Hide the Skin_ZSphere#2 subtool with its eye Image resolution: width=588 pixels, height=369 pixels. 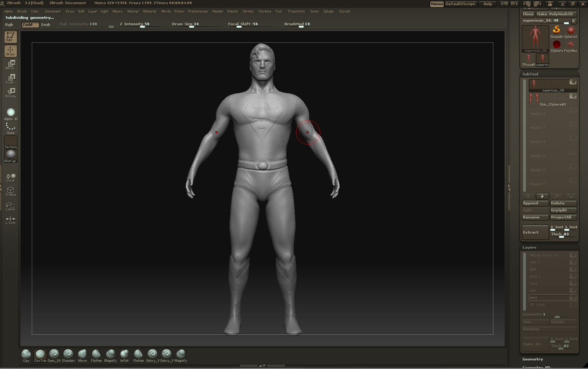(573, 96)
